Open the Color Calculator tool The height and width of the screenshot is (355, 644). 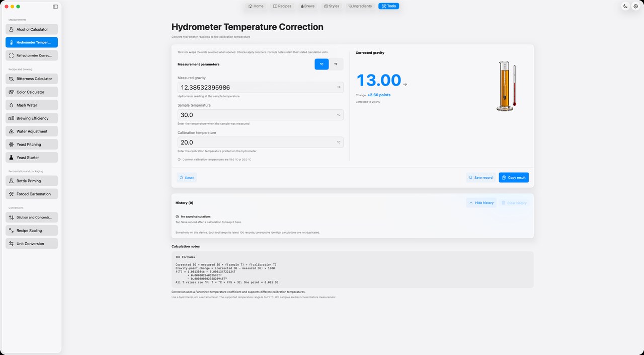pos(32,92)
